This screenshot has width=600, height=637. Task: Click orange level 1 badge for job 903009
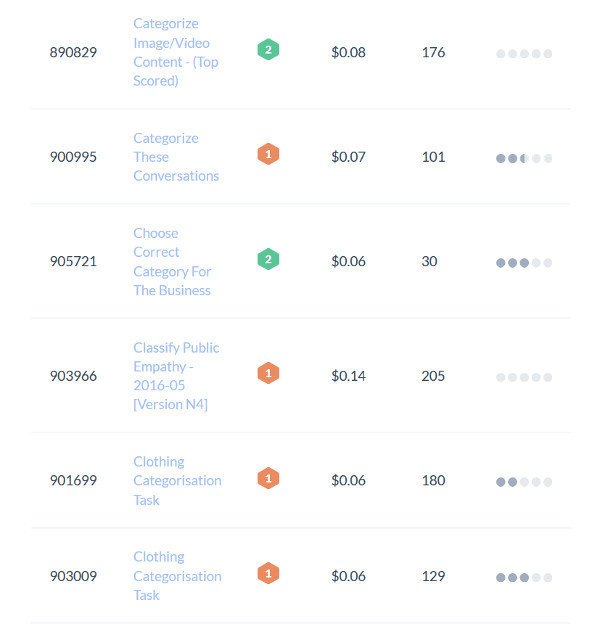[268, 574]
